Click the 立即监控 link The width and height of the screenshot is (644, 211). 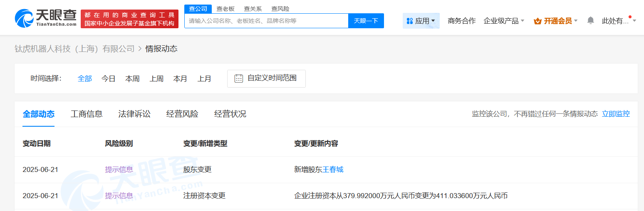pos(616,114)
